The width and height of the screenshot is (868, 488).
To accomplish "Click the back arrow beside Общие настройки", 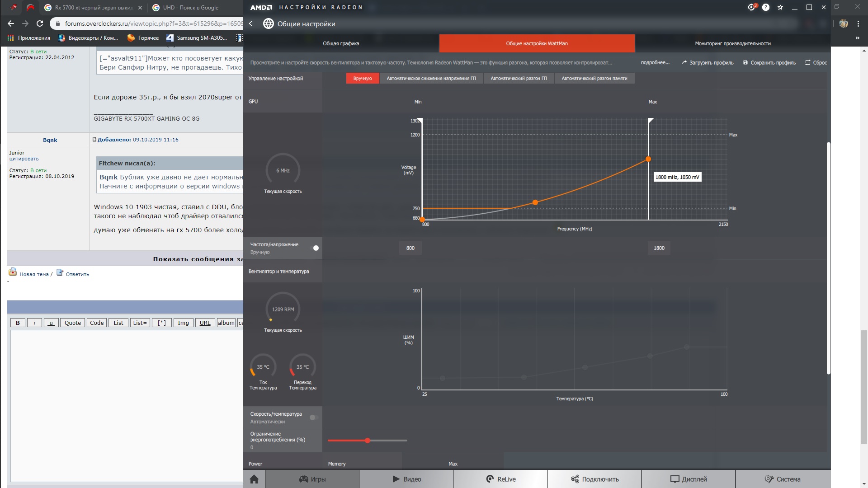I will click(251, 24).
